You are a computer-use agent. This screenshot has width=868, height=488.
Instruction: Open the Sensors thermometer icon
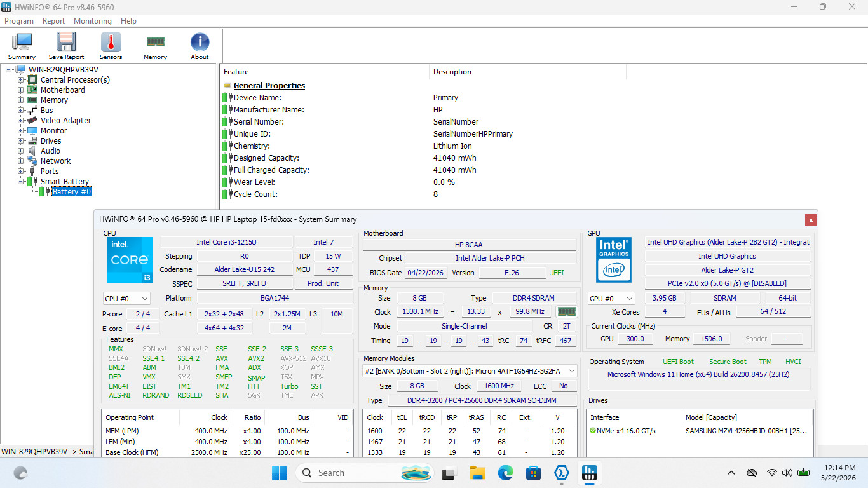pyautogui.click(x=111, y=46)
